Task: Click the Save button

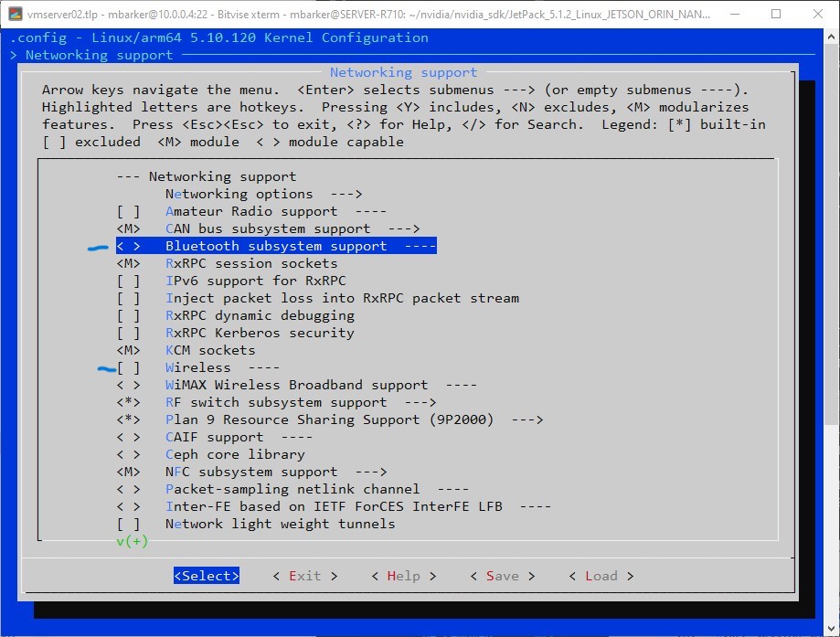Action: [502, 576]
